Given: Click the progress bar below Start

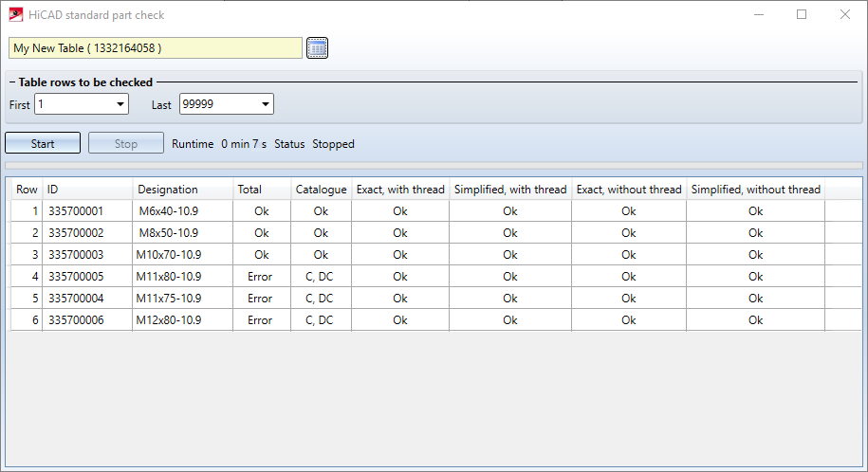Looking at the screenshot, I should pyautogui.click(x=434, y=166).
